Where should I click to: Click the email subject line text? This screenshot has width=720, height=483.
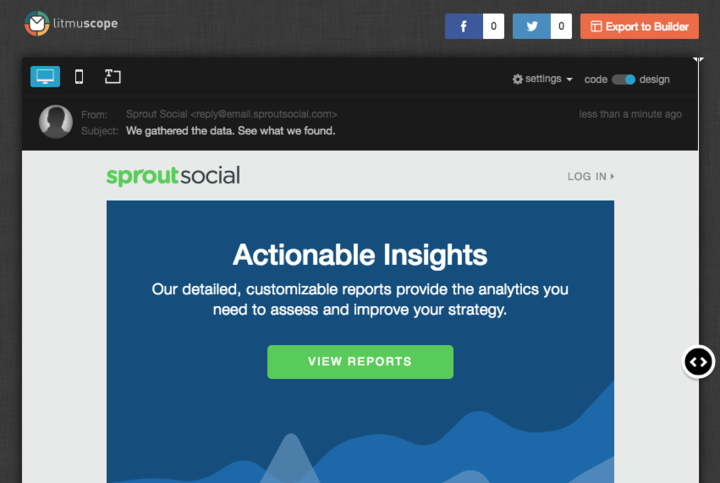tap(230, 131)
